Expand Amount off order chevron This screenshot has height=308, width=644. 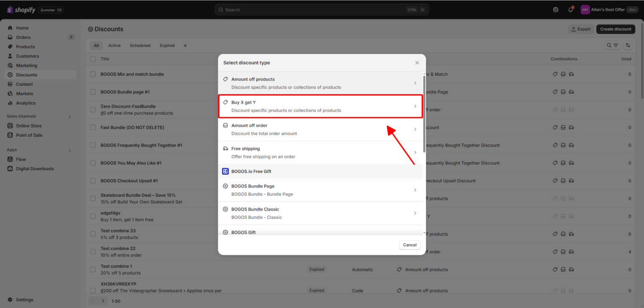[415, 130]
